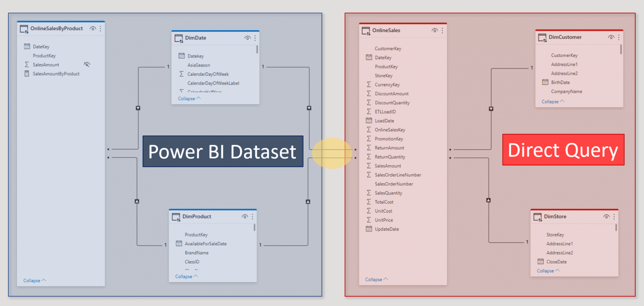Image resolution: width=644 pixels, height=306 pixels.
Task: Click sigma icon next to CalendarDayOfWeek
Action: coord(182,74)
